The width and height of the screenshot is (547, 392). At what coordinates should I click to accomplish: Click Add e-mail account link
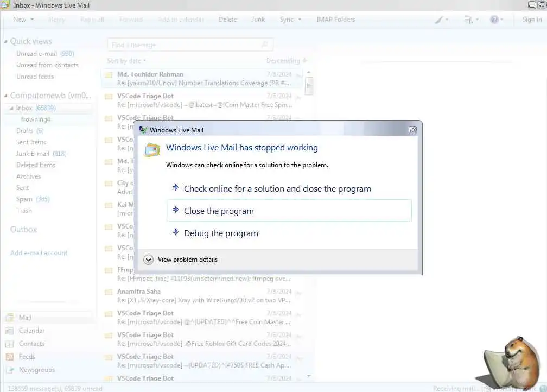(x=39, y=253)
